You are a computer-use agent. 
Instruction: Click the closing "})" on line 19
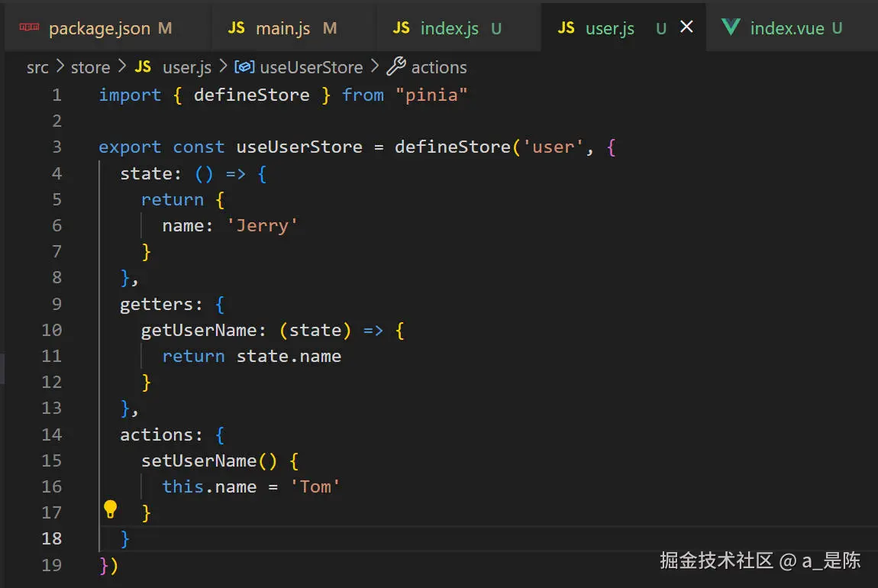(x=108, y=566)
